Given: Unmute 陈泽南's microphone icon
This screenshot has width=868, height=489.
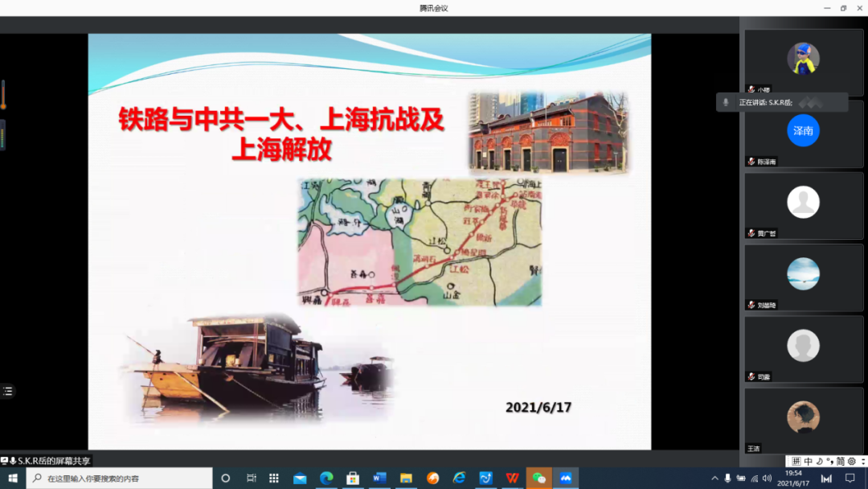Looking at the screenshot, I should tap(751, 161).
